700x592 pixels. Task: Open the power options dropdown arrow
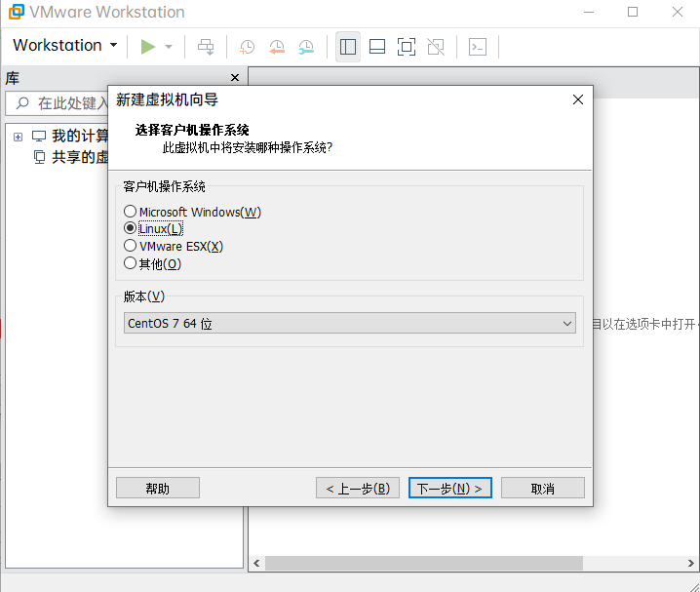[x=169, y=47]
